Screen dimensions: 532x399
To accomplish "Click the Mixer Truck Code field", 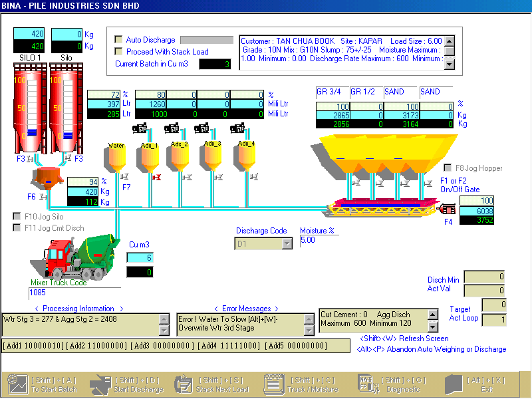I will [x=74, y=292].
